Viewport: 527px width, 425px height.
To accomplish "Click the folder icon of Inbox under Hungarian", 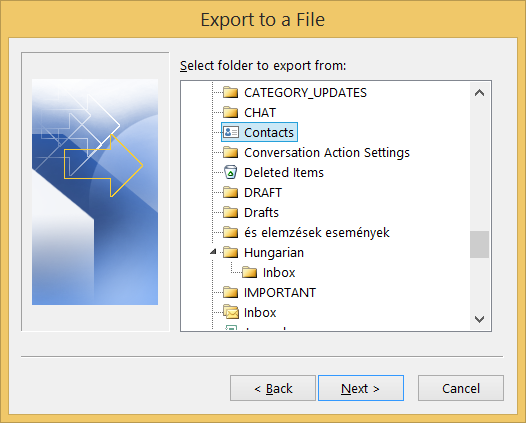I will point(249,272).
